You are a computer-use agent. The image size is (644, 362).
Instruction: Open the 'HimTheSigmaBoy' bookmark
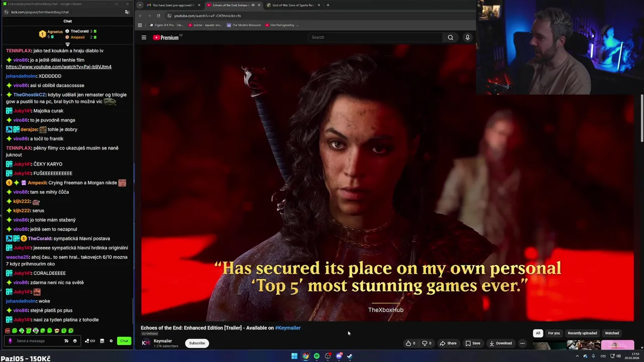[282, 25]
